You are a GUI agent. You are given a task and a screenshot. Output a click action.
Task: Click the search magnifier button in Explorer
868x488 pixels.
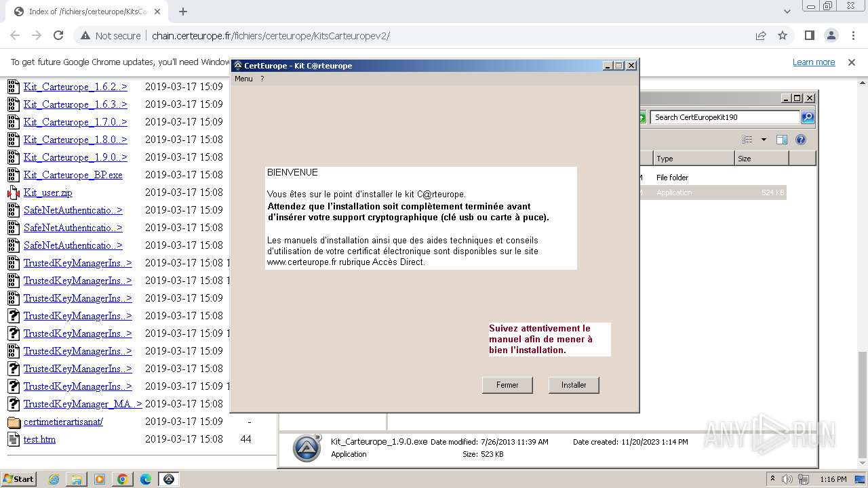(808, 117)
